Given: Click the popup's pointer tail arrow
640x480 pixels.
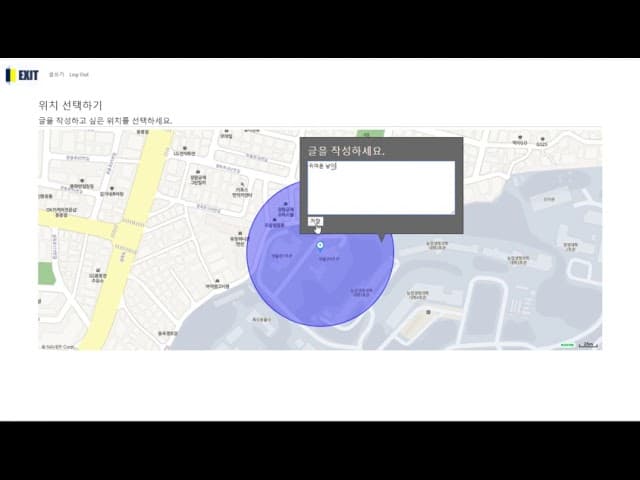Looking at the screenshot, I should (x=382, y=238).
